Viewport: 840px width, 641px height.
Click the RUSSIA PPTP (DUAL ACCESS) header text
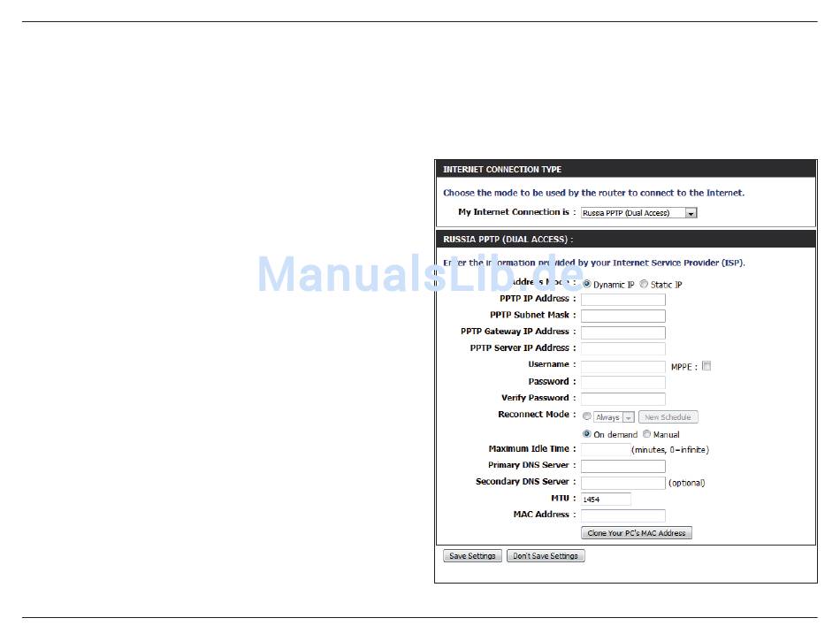pos(508,240)
